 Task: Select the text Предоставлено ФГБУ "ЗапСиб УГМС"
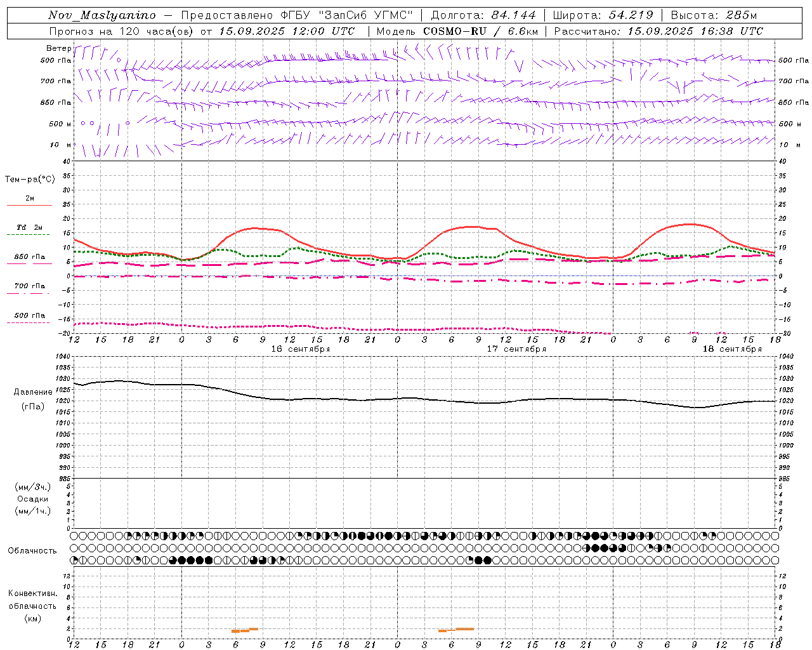(x=296, y=15)
